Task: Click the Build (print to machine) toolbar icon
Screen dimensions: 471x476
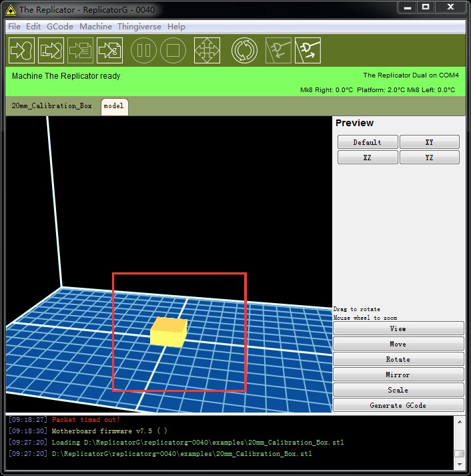Action: pos(21,50)
